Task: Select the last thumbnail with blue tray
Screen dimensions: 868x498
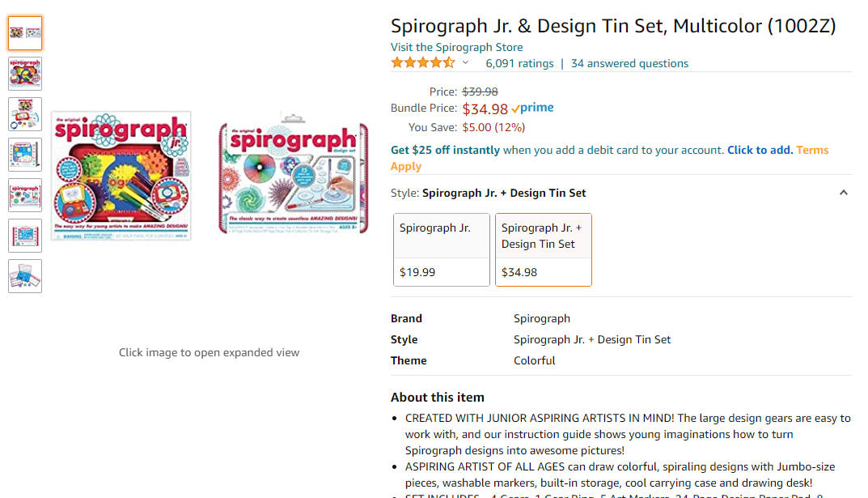Action: pyautogui.click(x=25, y=276)
